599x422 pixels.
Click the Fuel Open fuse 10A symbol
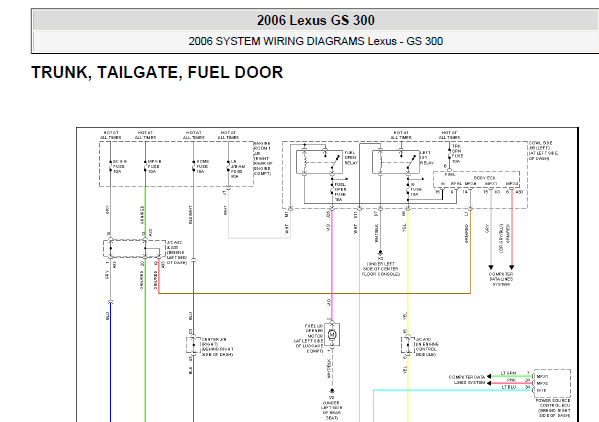coord(332,189)
